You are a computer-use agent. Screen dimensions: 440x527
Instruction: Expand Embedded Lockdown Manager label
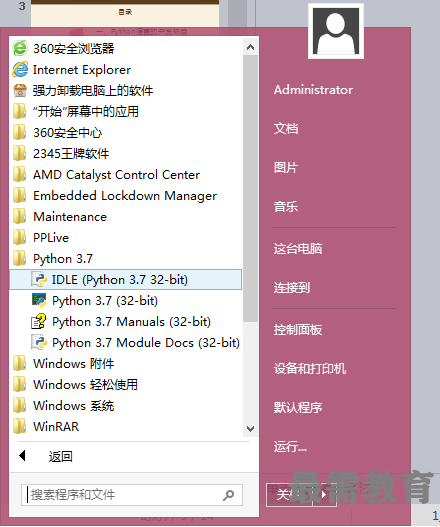tap(125, 196)
